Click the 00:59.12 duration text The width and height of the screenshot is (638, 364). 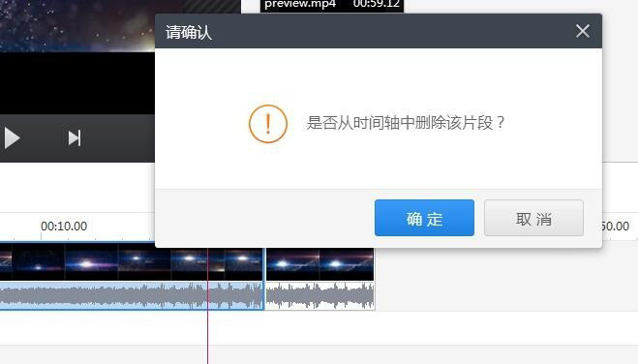[377, 4]
